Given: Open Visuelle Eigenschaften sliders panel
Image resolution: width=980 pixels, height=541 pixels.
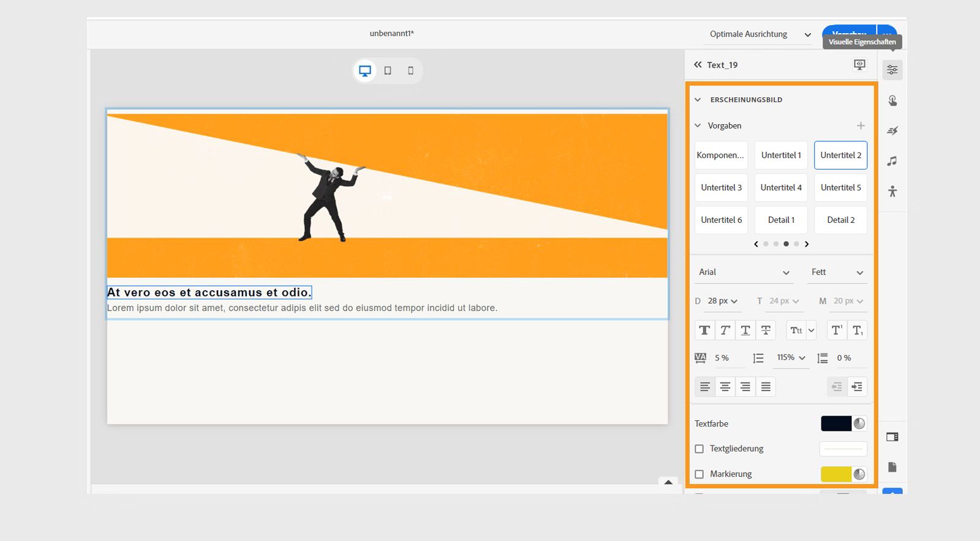Looking at the screenshot, I should click(x=892, y=70).
